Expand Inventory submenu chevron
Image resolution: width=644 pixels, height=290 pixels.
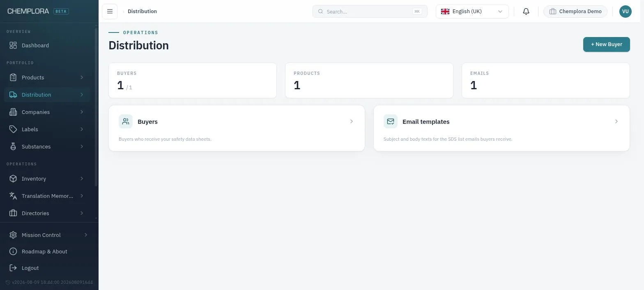click(82, 179)
